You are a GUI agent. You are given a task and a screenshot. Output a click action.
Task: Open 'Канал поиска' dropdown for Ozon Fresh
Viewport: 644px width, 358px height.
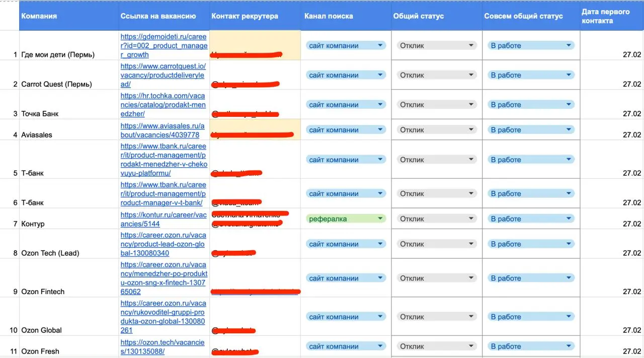pos(346,346)
